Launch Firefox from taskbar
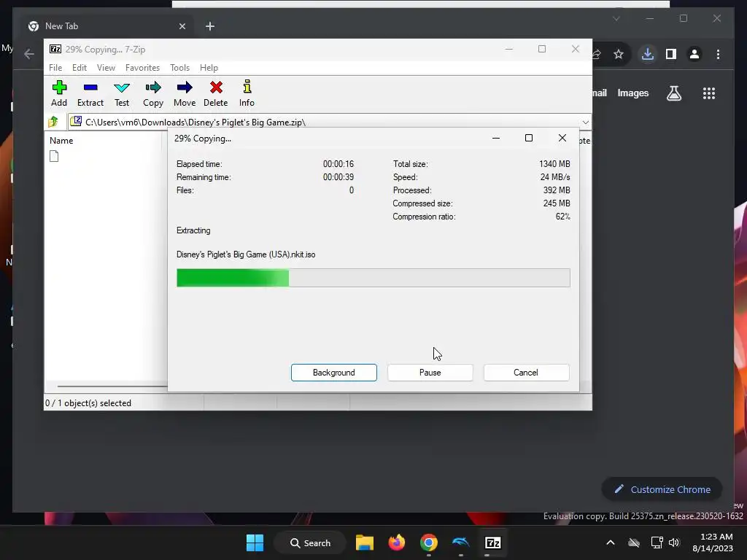Image resolution: width=747 pixels, height=560 pixels. (x=396, y=542)
